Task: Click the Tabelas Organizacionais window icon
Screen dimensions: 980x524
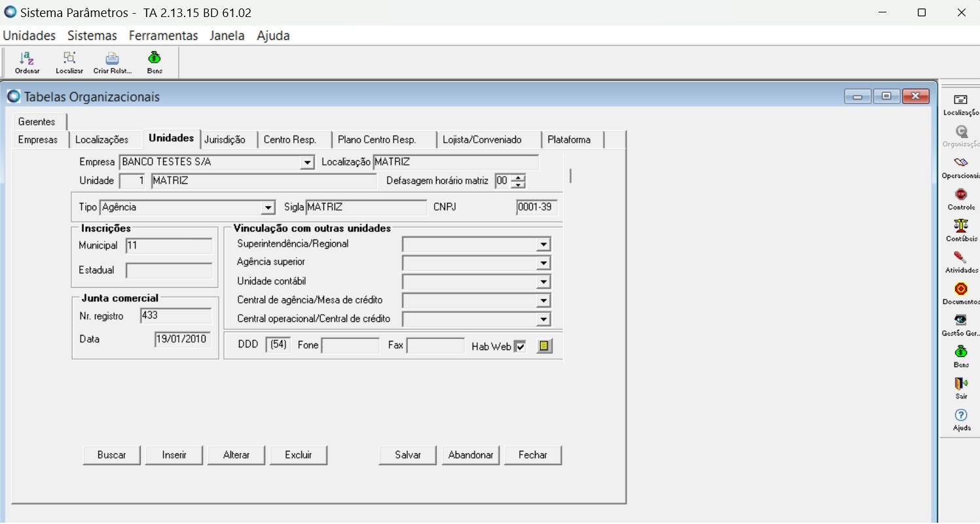Action: click(x=14, y=97)
